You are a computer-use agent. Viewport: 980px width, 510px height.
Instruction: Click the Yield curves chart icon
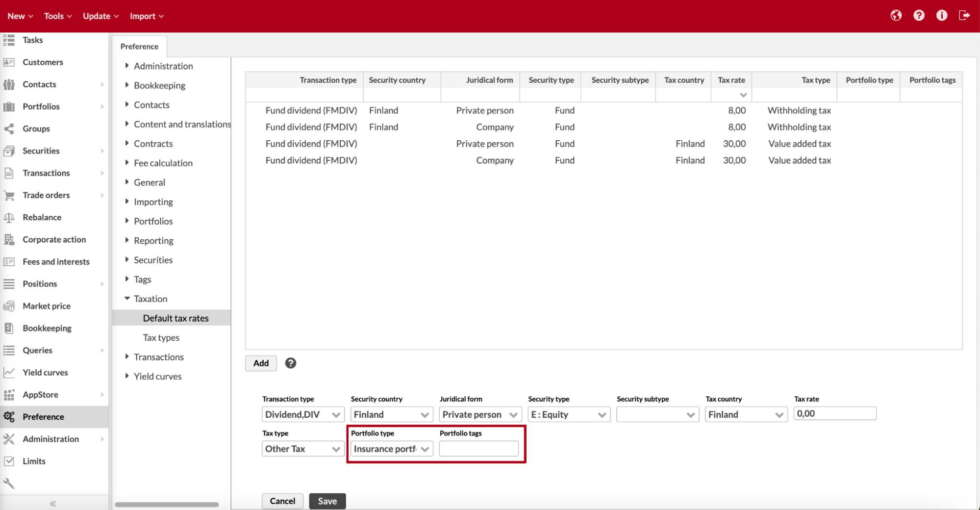click(x=9, y=373)
